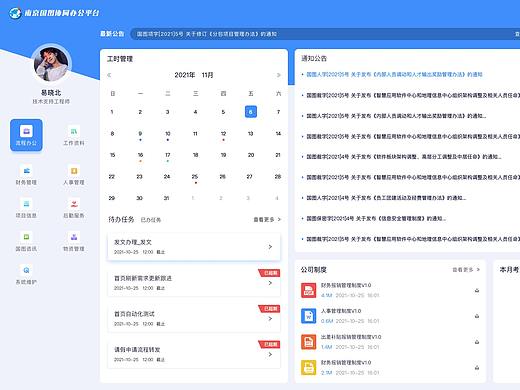Open the 系统维护 module
This screenshot has height=390, width=520.
pos(26,274)
